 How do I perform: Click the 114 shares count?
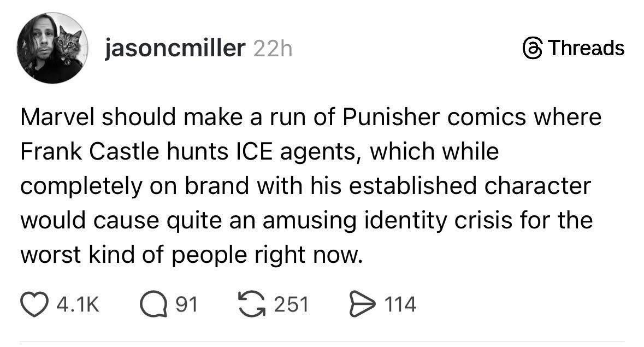[400, 304]
